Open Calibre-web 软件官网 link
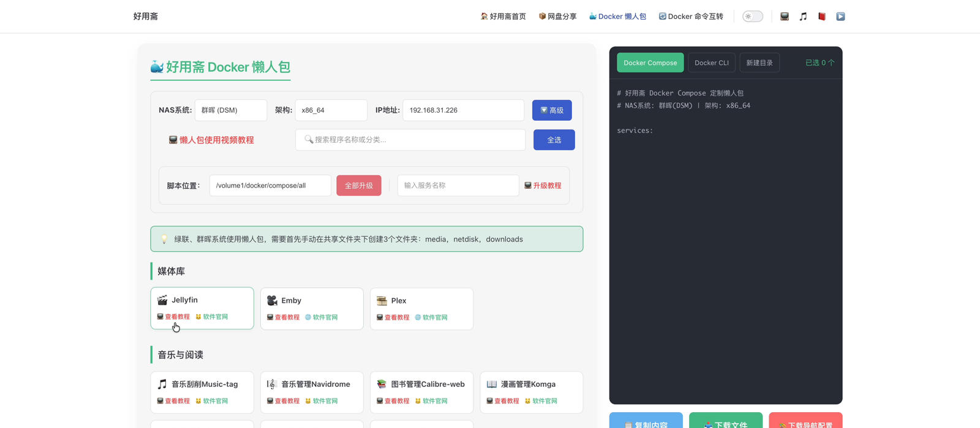The width and height of the screenshot is (980, 428). tap(431, 401)
